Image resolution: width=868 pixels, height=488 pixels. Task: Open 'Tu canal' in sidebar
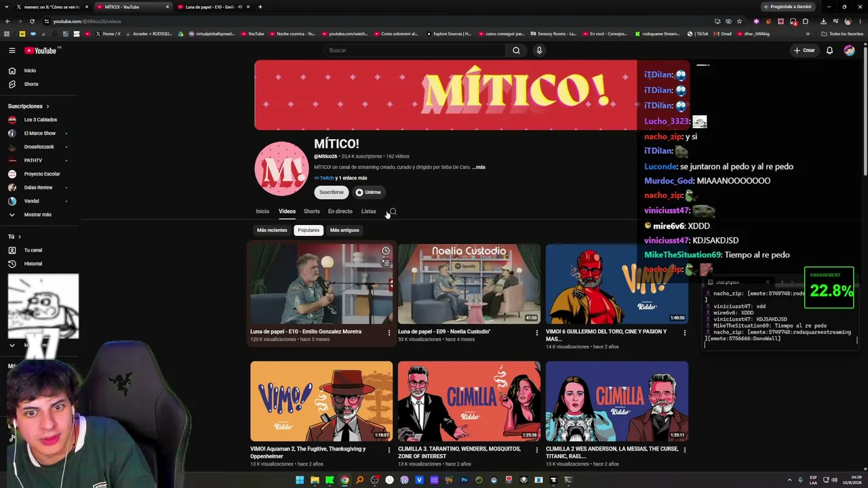coord(33,250)
